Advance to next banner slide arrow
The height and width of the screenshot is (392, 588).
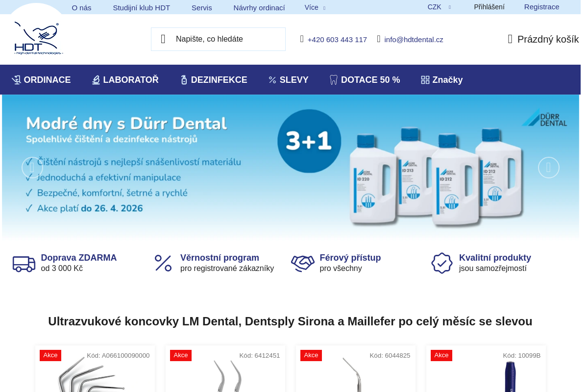pos(549,168)
